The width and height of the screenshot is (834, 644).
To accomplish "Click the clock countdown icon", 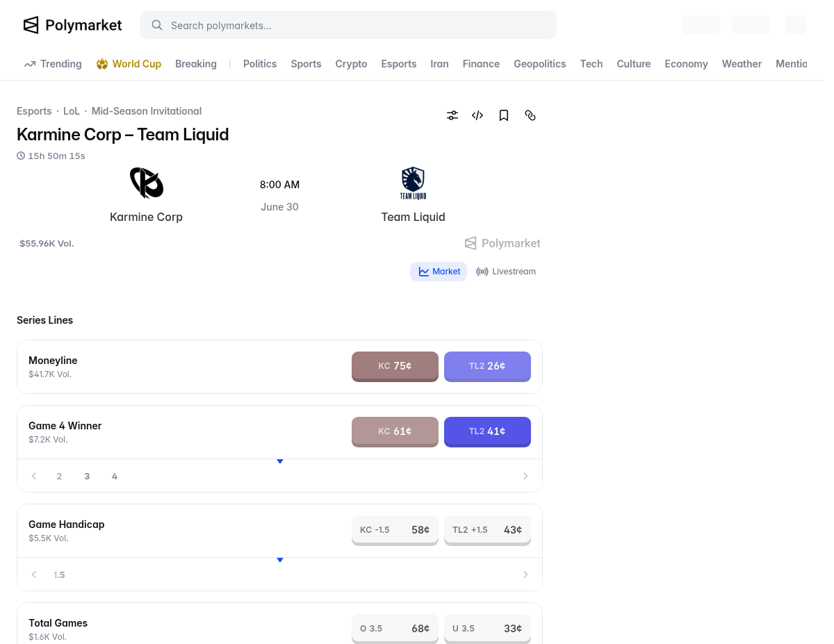I will coord(21,156).
